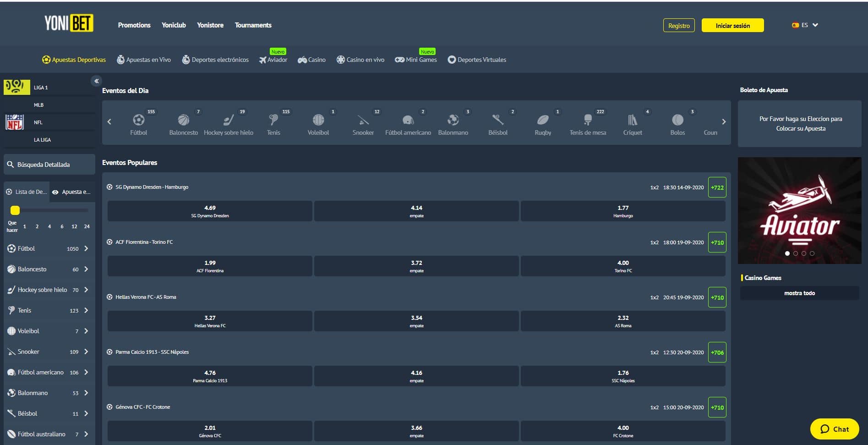Open the ES language dropdown
This screenshot has height=445, width=868.
click(805, 25)
